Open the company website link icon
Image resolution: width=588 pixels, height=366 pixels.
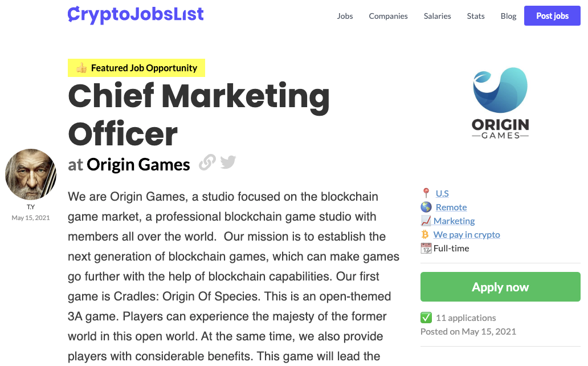click(207, 162)
